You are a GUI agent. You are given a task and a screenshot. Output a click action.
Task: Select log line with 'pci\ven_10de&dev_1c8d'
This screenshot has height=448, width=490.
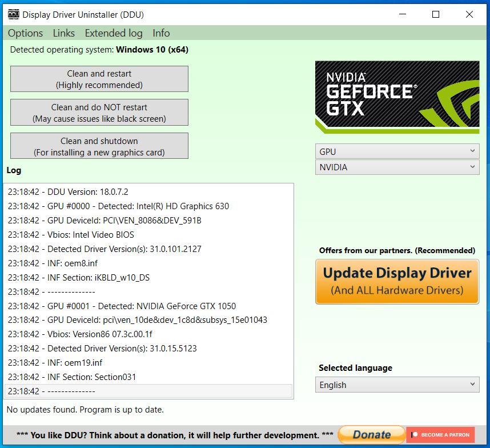[148, 320]
